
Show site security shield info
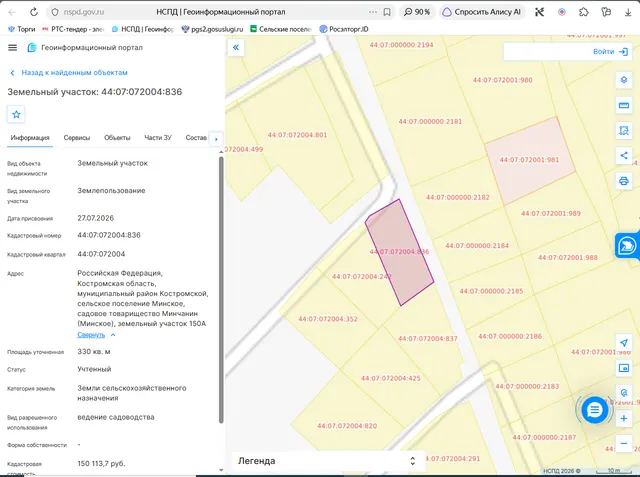click(55, 12)
